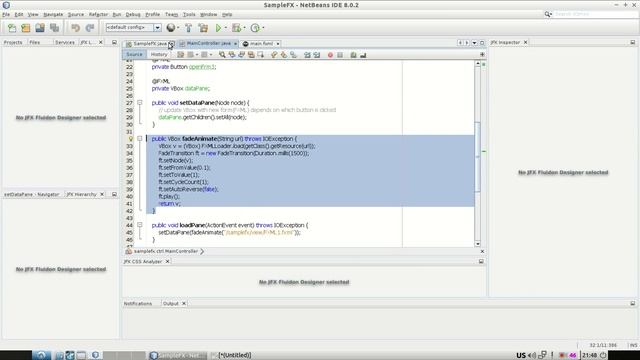Screen dimensions: 640x360
Task: Run project with green play icon
Action: tap(218, 28)
